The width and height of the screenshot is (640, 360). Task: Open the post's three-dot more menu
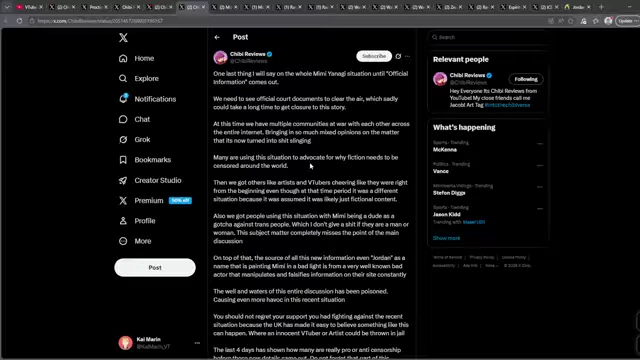[x=407, y=56]
